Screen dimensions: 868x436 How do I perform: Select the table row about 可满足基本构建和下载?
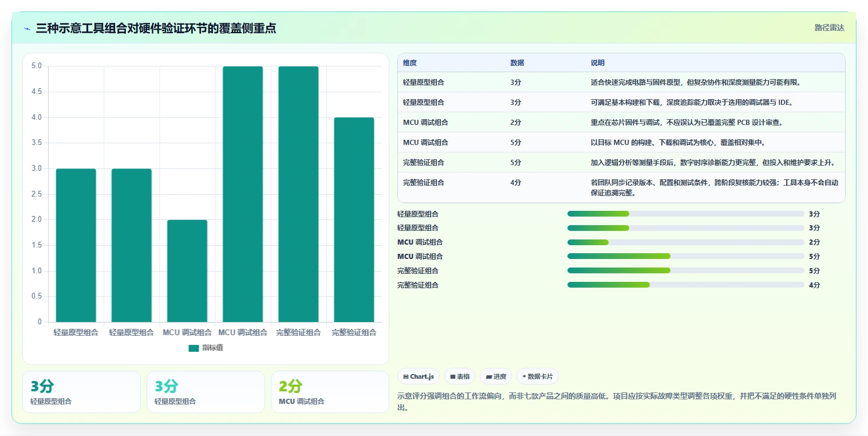point(621,102)
